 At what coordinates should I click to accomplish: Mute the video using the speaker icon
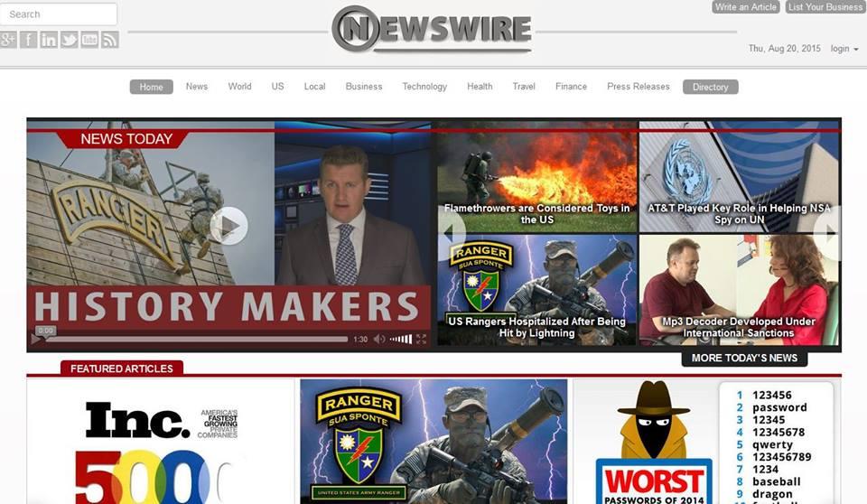tap(378, 339)
